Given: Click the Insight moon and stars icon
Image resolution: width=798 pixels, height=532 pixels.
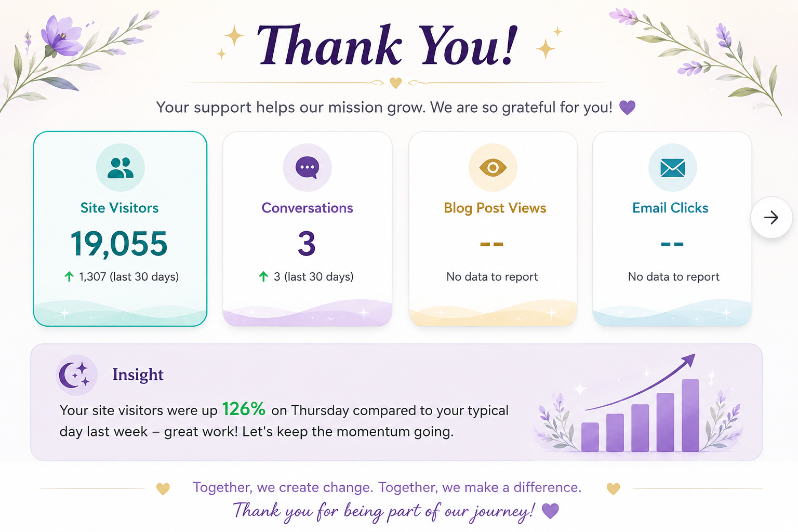Looking at the screenshot, I should (76, 375).
